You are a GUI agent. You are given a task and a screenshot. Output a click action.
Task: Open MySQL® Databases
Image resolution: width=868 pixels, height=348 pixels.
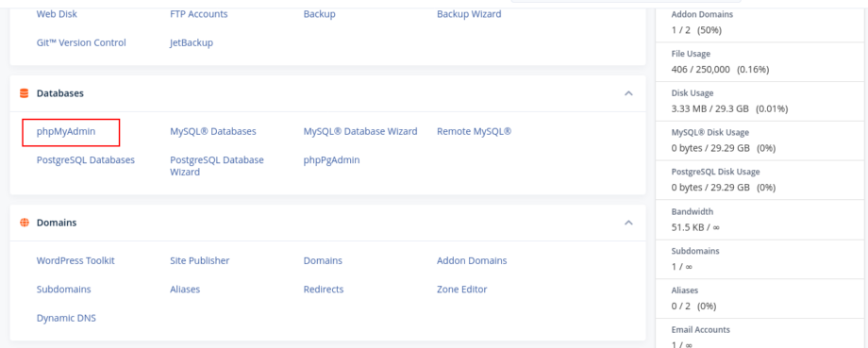point(213,132)
